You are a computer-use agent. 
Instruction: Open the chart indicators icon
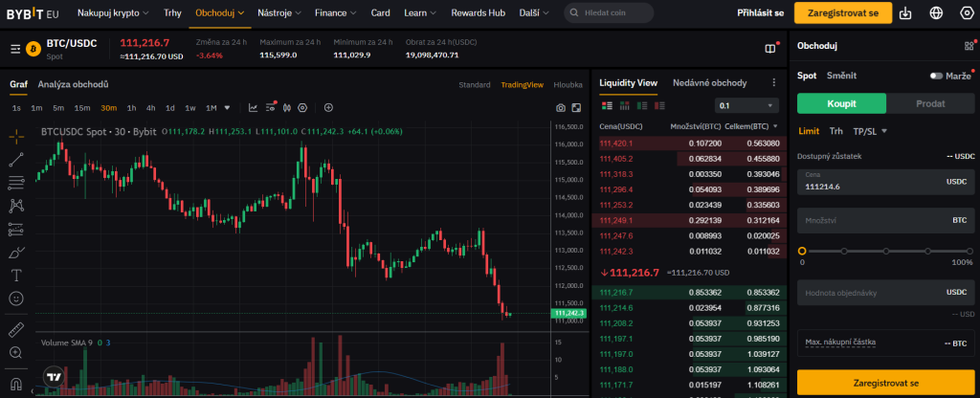(x=253, y=107)
